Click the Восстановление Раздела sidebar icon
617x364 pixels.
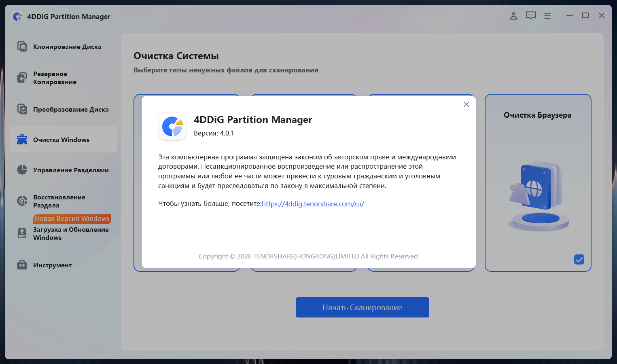(x=22, y=201)
